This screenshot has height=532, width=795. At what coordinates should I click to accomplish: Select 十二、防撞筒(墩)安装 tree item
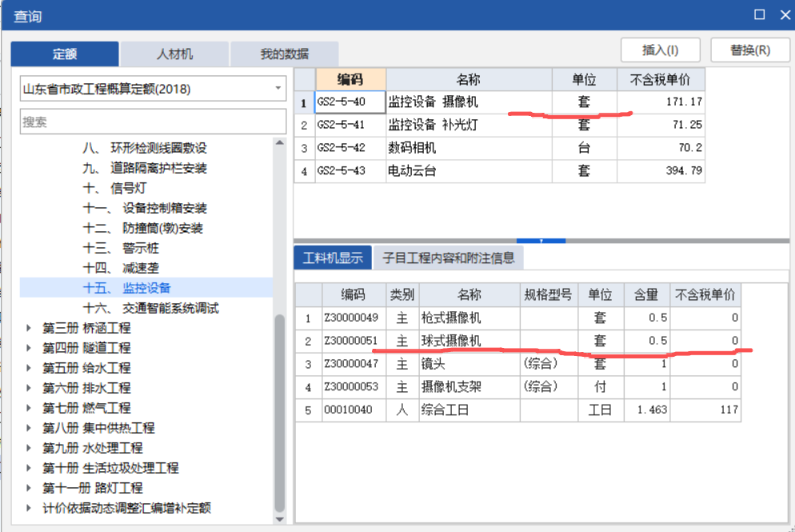(x=142, y=228)
